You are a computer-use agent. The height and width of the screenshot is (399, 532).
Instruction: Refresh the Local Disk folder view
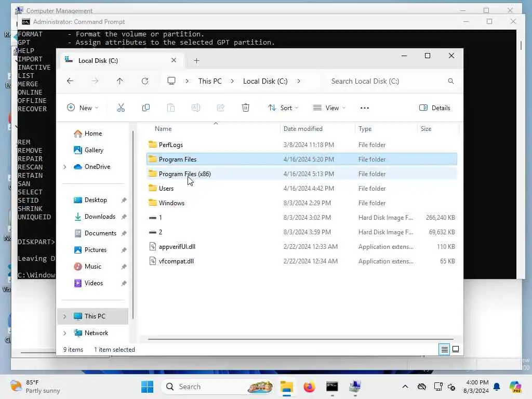click(145, 81)
